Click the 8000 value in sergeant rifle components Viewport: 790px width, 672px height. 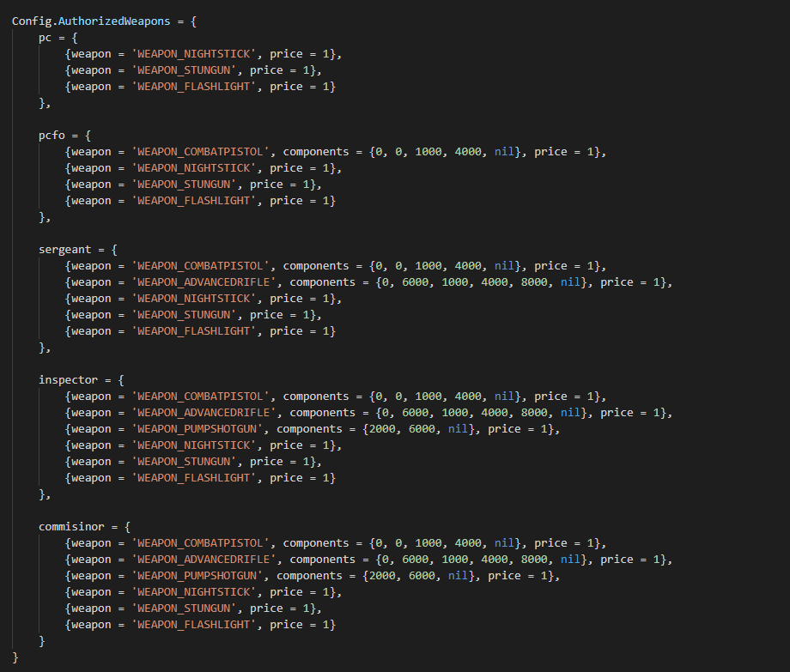pyautogui.click(x=533, y=282)
